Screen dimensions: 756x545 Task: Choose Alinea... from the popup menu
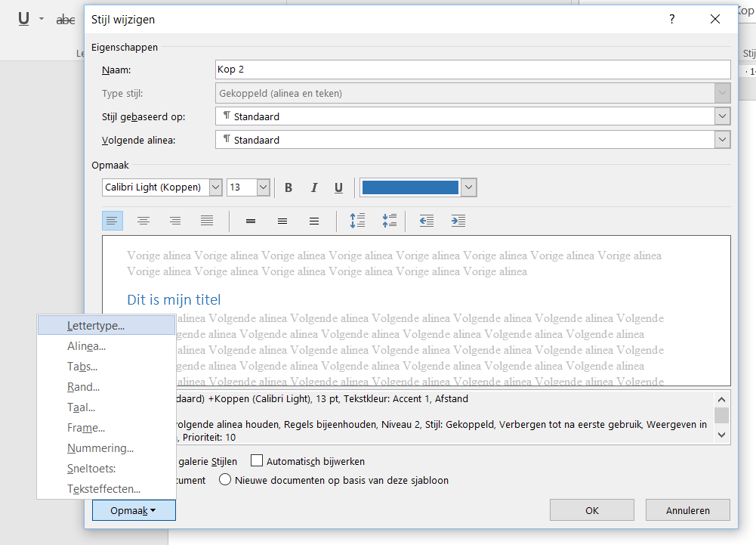[86, 346]
